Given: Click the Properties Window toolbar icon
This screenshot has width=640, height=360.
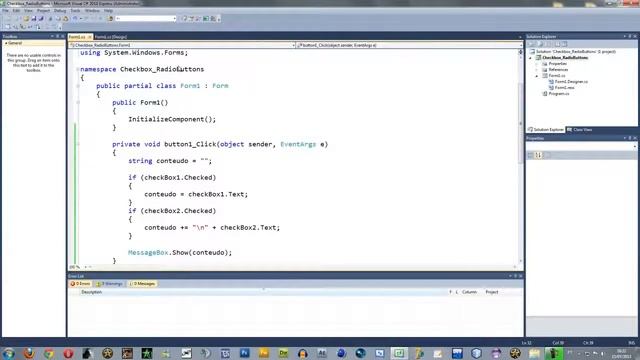Looking at the screenshot, I should [191, 19].
